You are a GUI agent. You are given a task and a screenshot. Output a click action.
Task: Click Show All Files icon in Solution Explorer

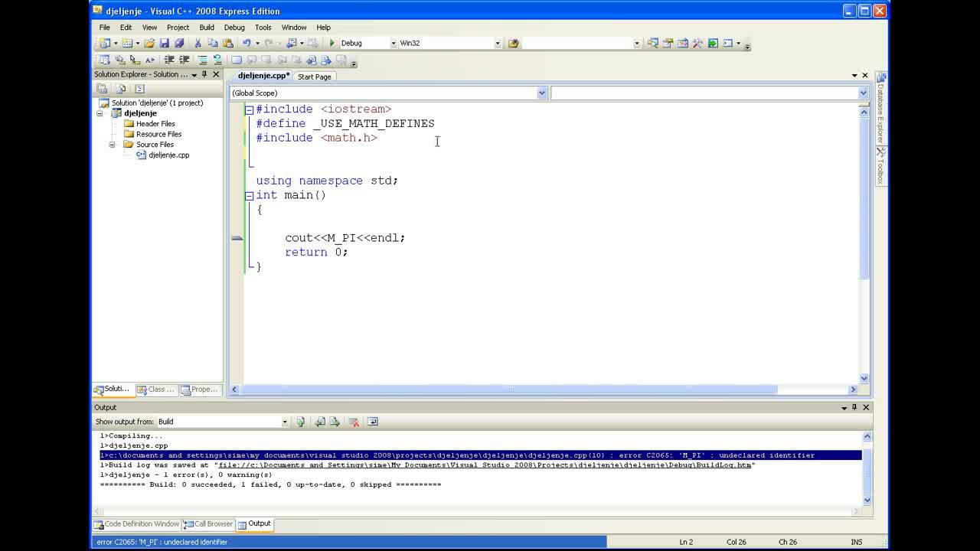120,89
